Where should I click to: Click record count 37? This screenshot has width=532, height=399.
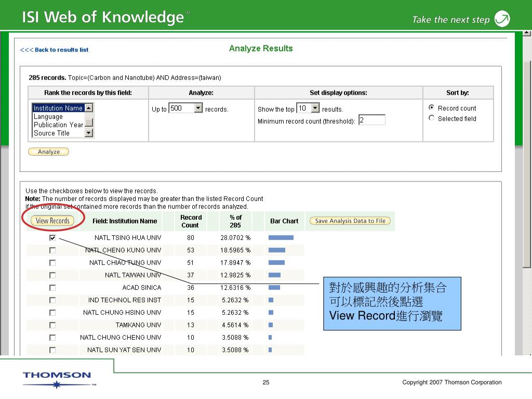pos(190,275)
